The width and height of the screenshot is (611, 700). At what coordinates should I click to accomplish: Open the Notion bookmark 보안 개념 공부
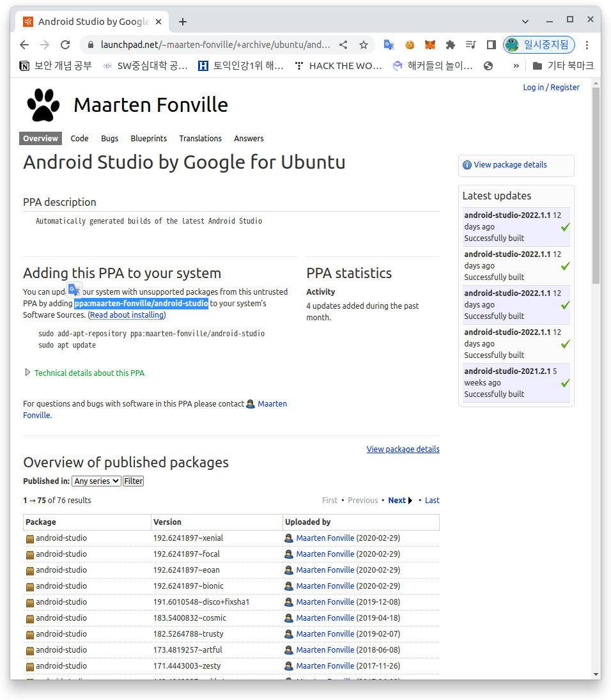pyautogui.click(x=56, y=66)
